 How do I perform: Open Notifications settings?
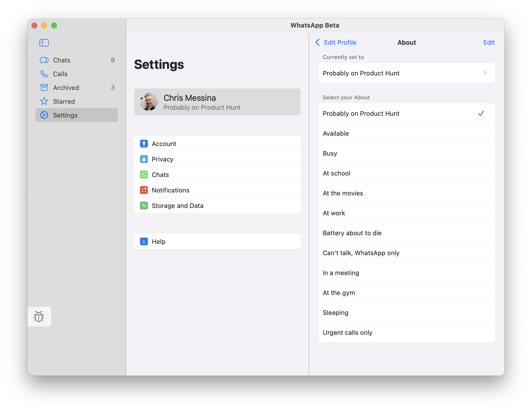tap(217, 190)
